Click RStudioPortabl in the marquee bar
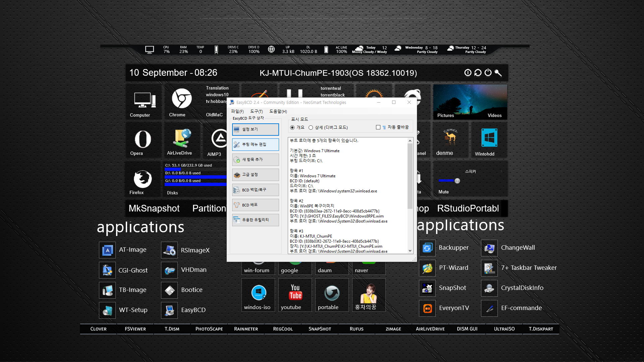 (468, 208)
